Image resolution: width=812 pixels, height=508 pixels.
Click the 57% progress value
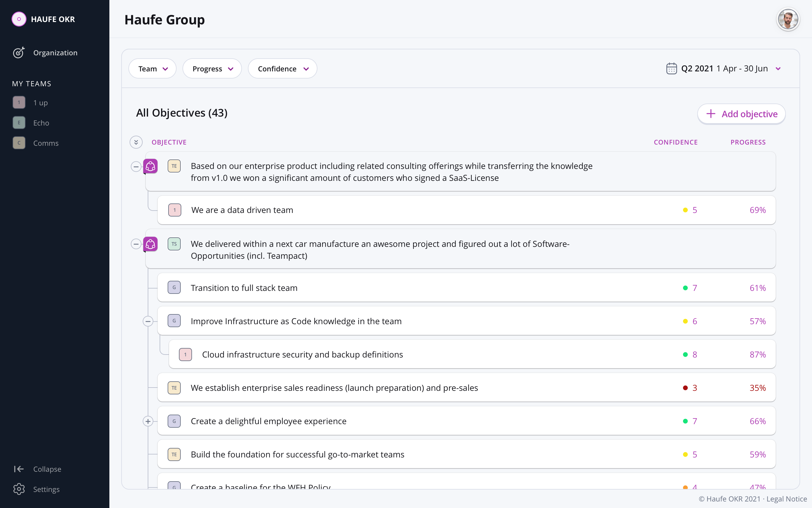[x=758, y=321]
